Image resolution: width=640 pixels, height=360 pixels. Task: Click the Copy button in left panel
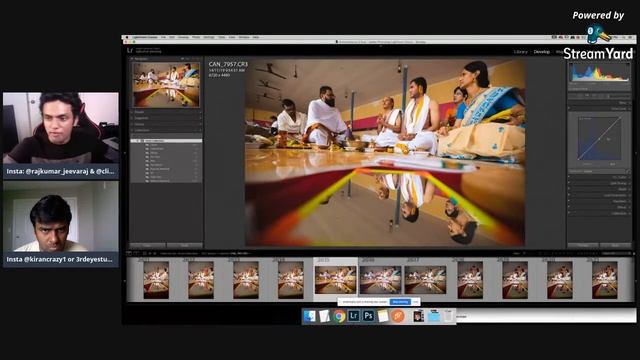point(147,246)
